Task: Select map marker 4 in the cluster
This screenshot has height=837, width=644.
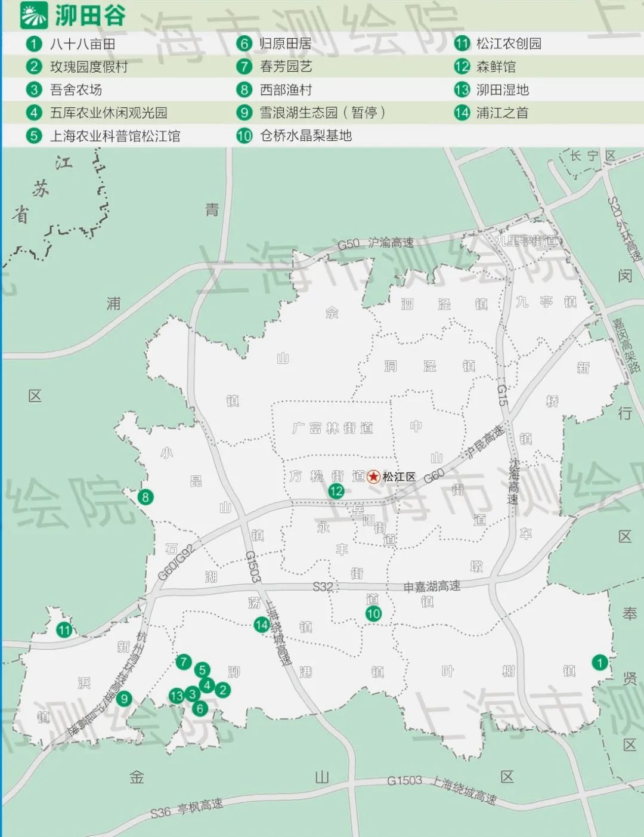Action: coord(207,685)
